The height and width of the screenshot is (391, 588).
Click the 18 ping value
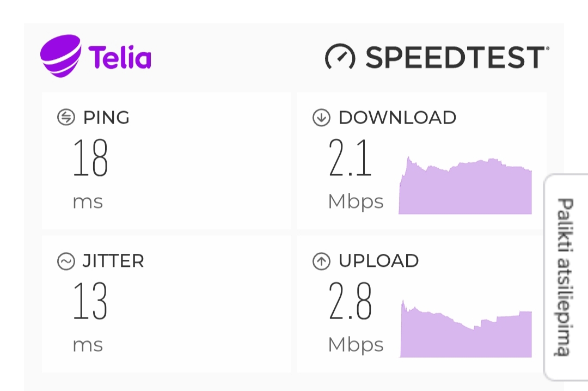tap(91, 158)
